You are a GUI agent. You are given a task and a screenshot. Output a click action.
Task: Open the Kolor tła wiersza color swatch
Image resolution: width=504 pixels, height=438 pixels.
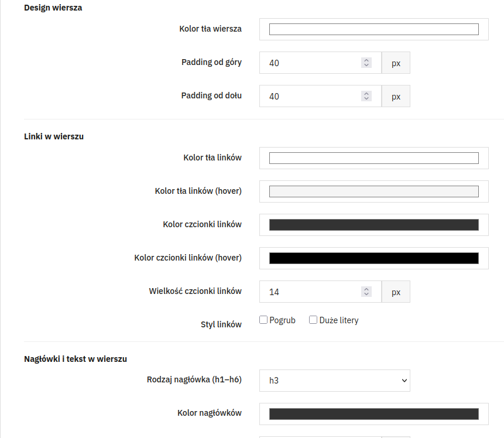click(374, 29)
